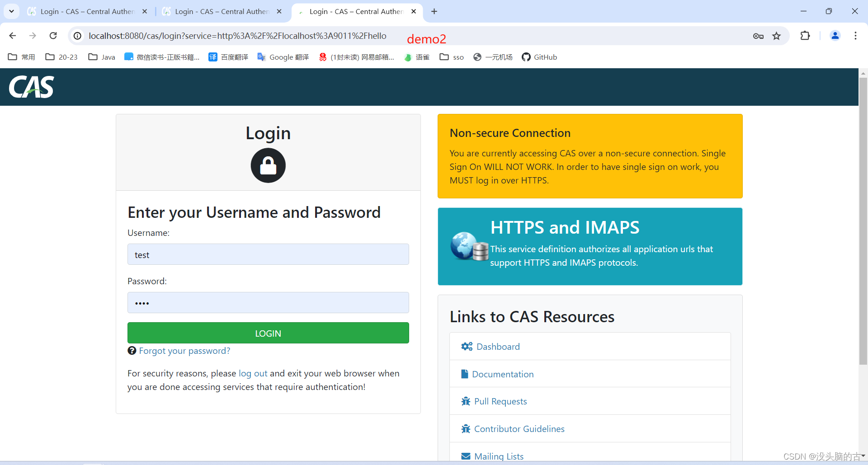Open the browser profile avatar icon
The width and height of the screenshot is (868, 465).
[x=835, y=36]
